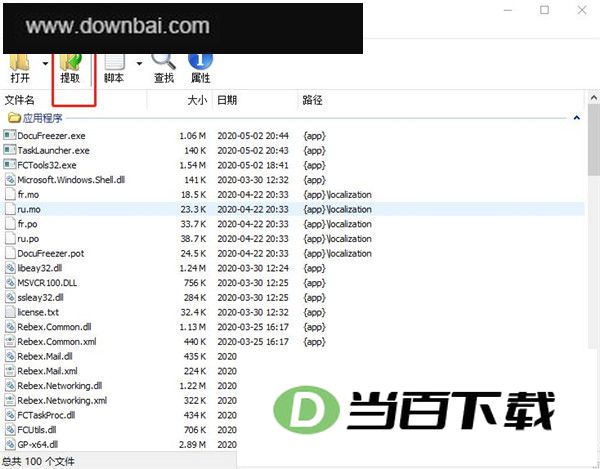Minimize the window
This screenshot has height=469, width=600.
(508, 10)
